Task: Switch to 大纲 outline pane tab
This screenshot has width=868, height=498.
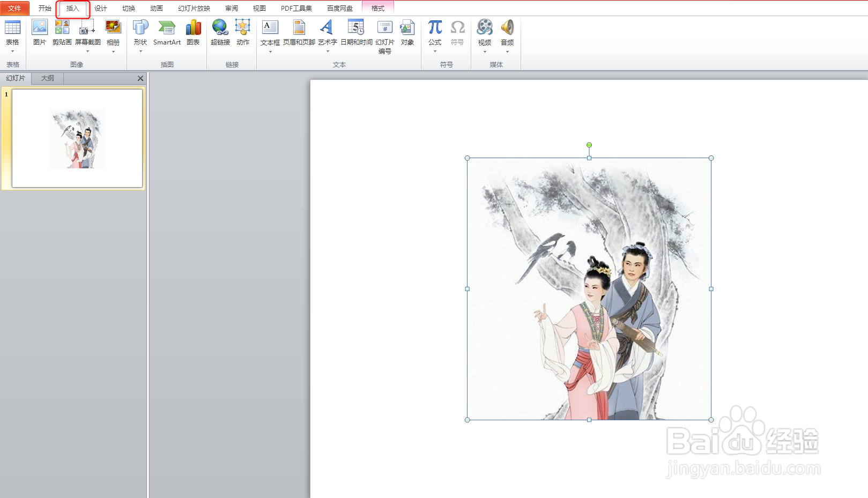Action: tap(48, 78)
